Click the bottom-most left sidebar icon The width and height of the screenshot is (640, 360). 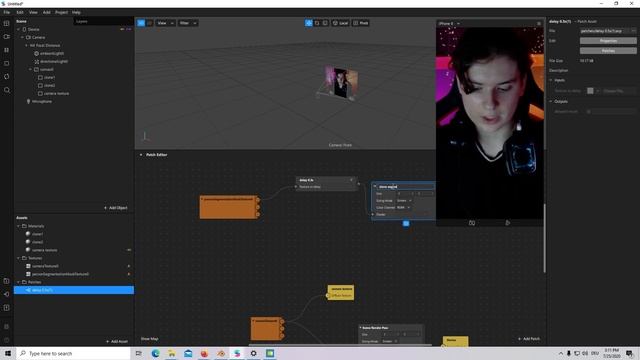(7, 340)
